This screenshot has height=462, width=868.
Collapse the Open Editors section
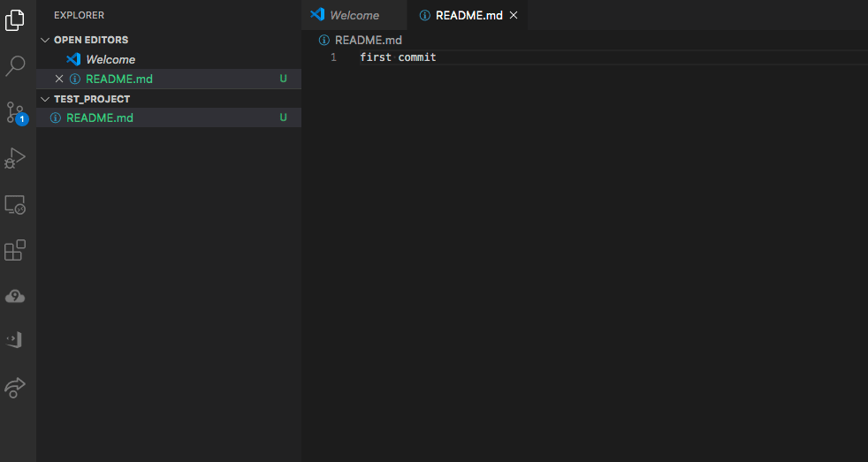tap(45, 40)
